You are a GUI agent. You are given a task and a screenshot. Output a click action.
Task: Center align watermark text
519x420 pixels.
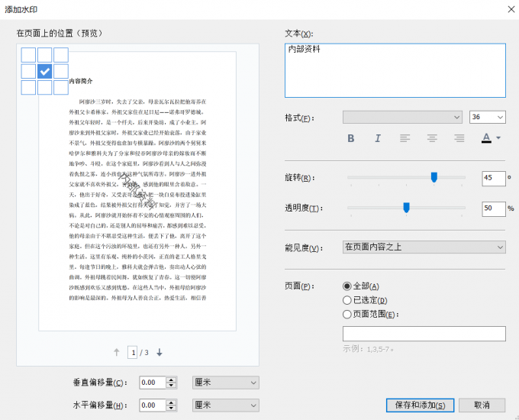pyautogui.click(x=432, y=138)
